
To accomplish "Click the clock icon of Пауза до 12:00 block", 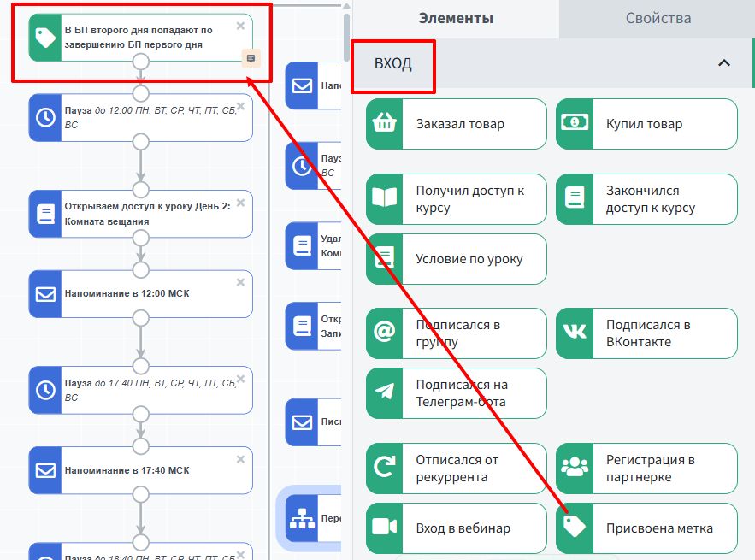I will click(45, 117).
